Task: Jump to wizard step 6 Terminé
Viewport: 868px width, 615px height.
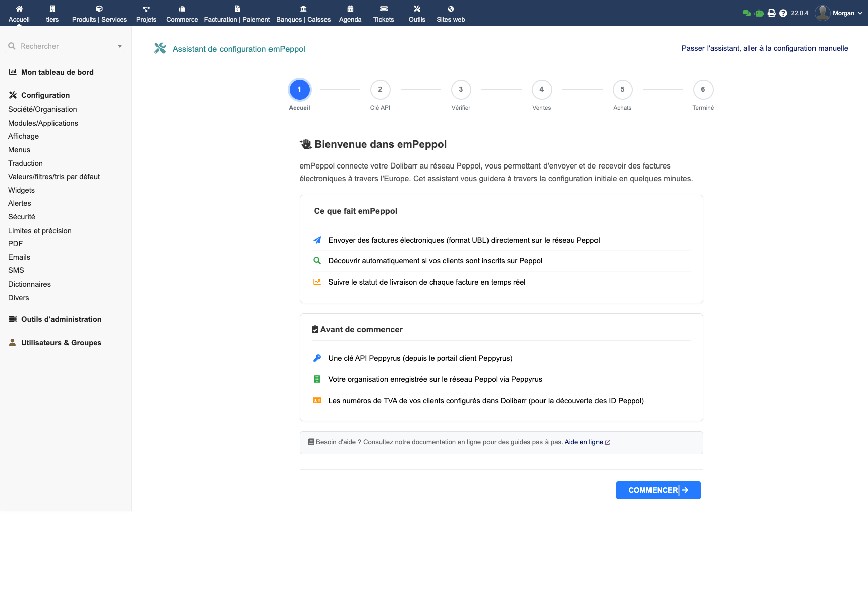Action: pos(703,90)
